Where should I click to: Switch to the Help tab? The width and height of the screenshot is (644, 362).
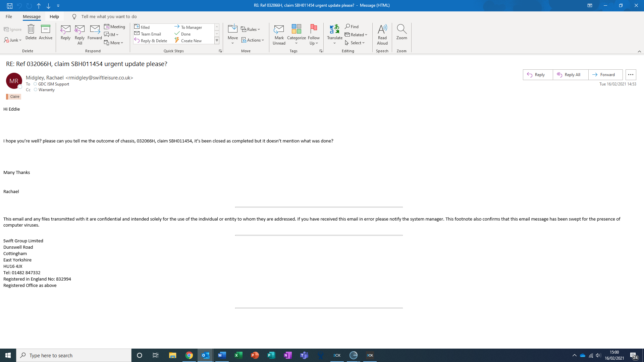[54, 16]
